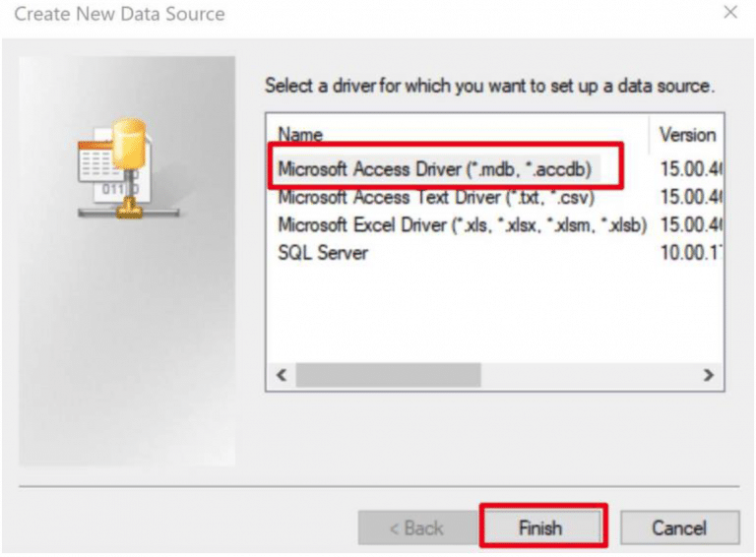Screen dimensions: 756x557
Task: Select Microsoft Access Driver (*.mdb, *.accdb)
Action: (434, 169)
